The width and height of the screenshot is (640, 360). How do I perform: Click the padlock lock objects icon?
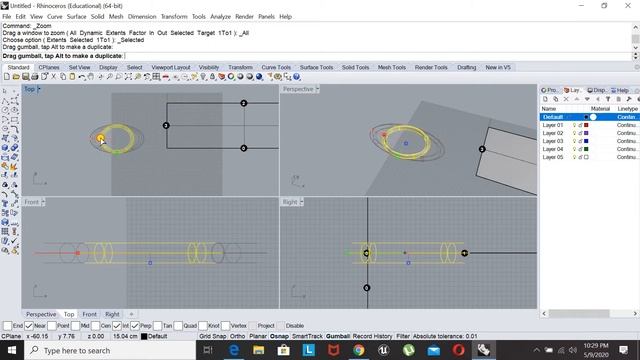click(212, 76)
